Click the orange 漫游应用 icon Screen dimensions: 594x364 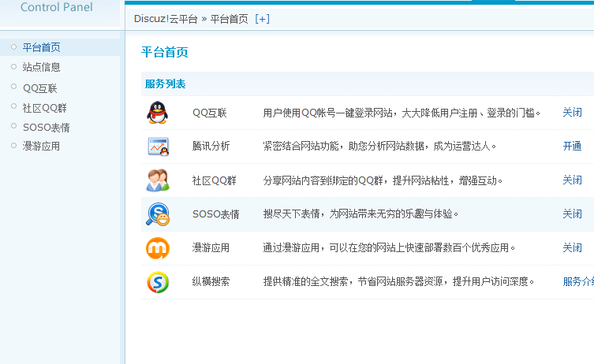(x=158, y=248)
